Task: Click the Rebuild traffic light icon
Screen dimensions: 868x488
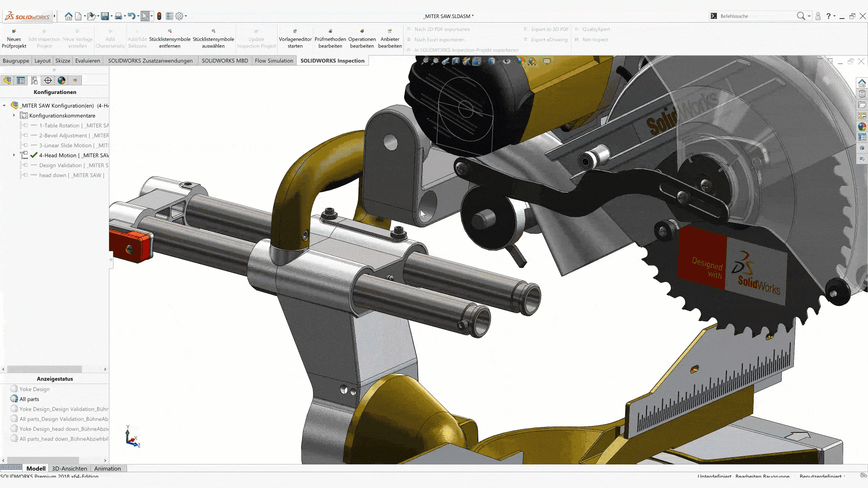Action: [159, 16]
